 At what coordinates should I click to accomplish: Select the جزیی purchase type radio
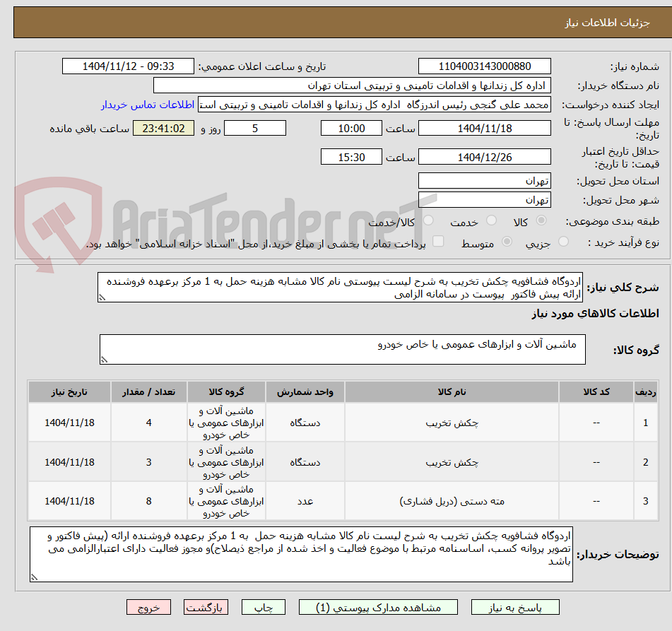pyautogui.click(x=564, y=242)
